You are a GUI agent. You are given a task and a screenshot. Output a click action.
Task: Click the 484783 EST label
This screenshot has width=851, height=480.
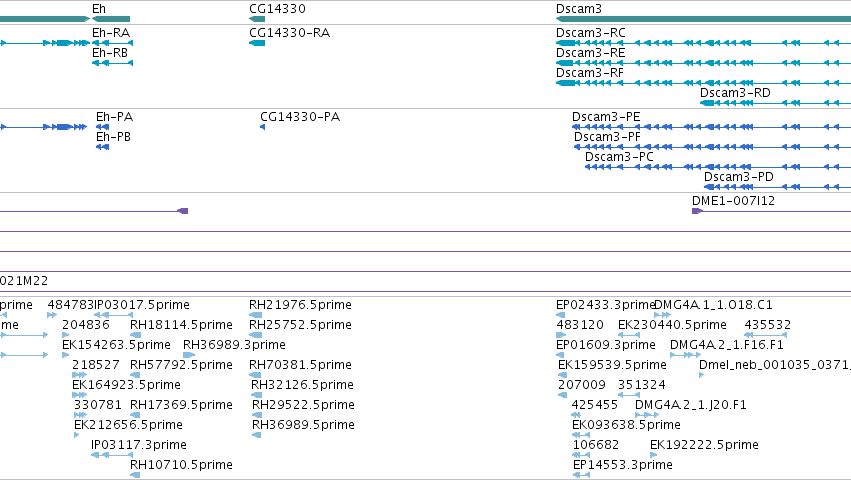point(71,305)
